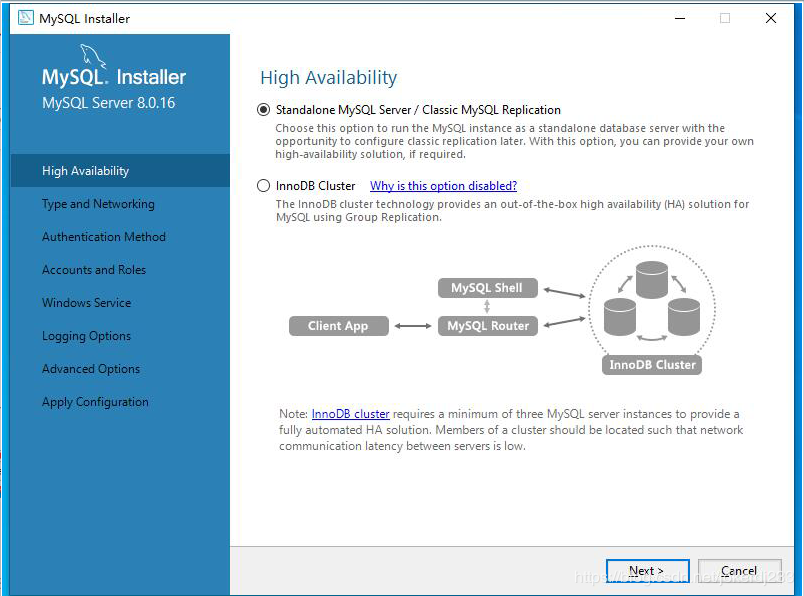Image resolution: width=804 pixels, height=596 pixels.
Task: Click the MySQL Router diagram box
Action: [488, 326]
